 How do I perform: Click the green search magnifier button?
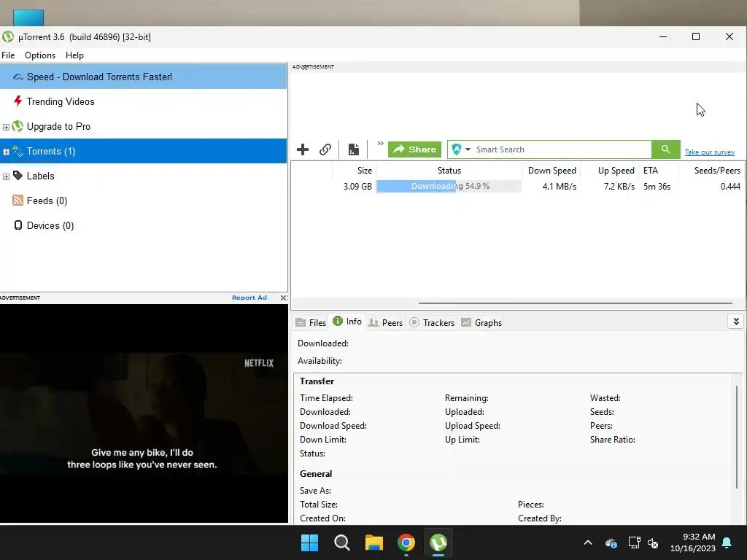tap(665, 149)
